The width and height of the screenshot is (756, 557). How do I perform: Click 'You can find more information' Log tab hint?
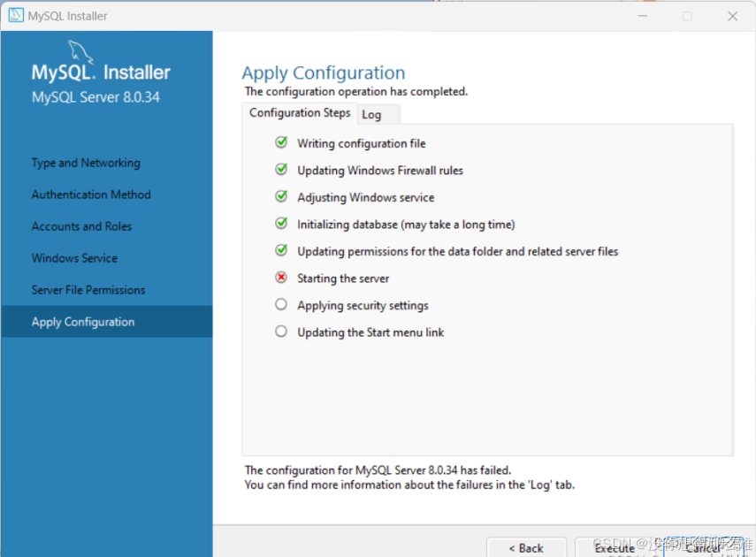coord(409,485)
